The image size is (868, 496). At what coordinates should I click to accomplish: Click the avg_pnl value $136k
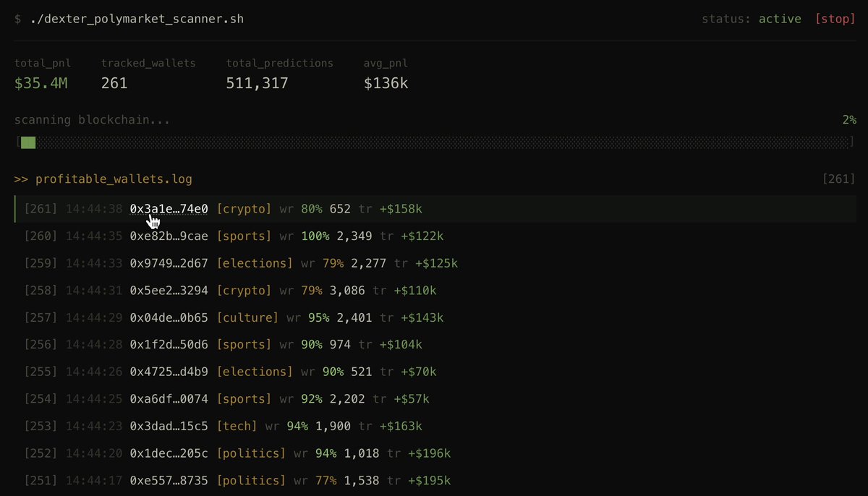386,83
